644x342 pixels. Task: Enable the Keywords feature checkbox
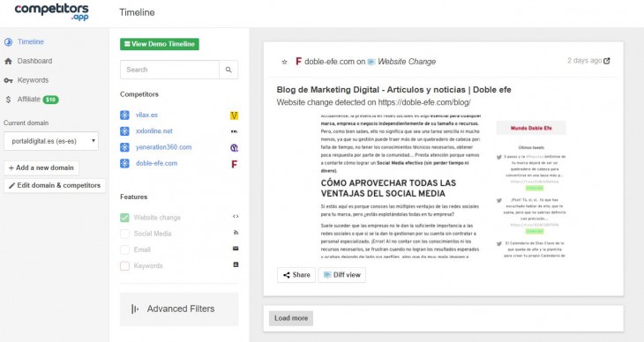124,266
